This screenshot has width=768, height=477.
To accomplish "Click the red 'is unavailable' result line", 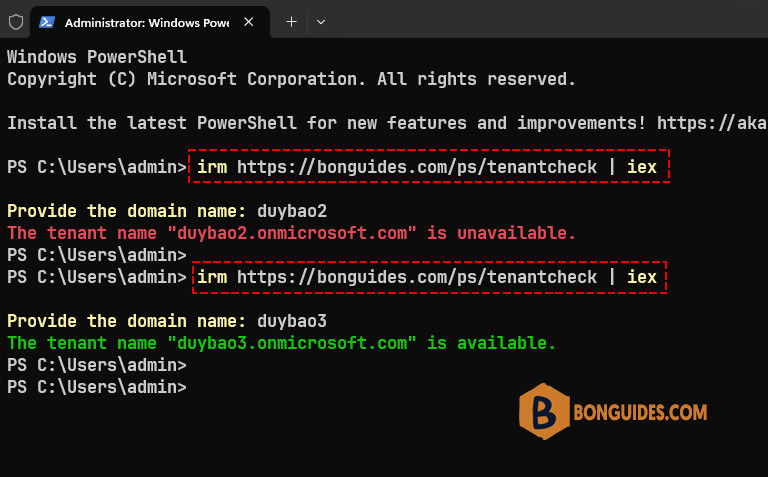I will (291, 233).
